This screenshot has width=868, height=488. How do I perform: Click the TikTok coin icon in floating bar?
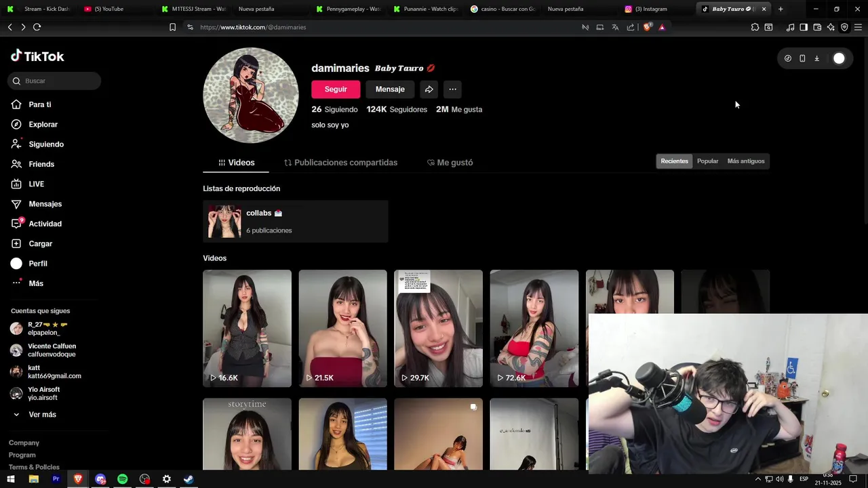(787, 58)
